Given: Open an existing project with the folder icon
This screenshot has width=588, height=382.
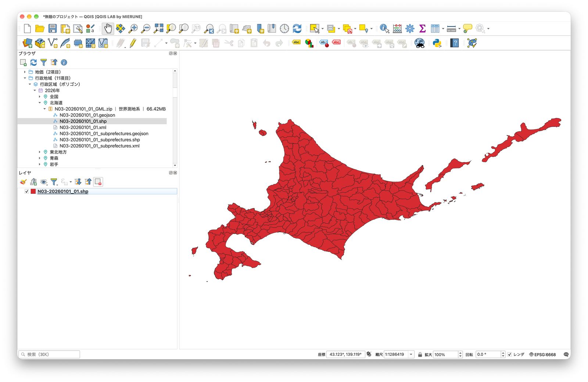Looking at the screenshot, I should [40, 28].
